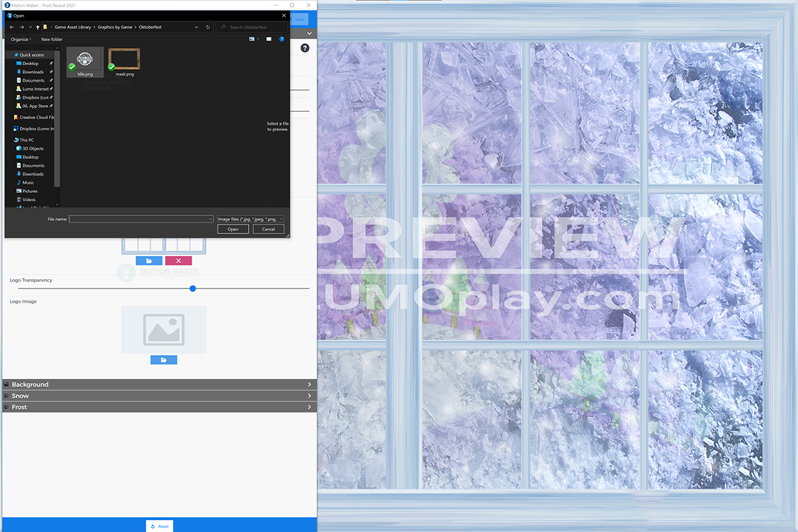
Task: Click the Logo Transparency slider handle
Action: (x=193, y=289)
